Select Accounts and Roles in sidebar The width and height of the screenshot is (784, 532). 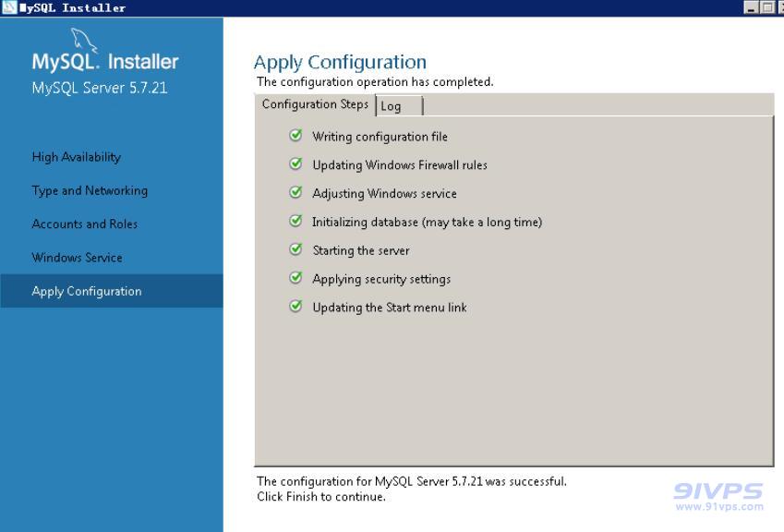coord(85,224)
